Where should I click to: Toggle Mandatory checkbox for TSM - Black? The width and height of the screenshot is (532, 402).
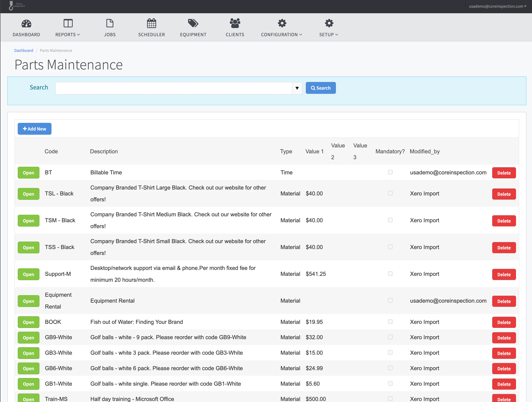coord(390,220)
